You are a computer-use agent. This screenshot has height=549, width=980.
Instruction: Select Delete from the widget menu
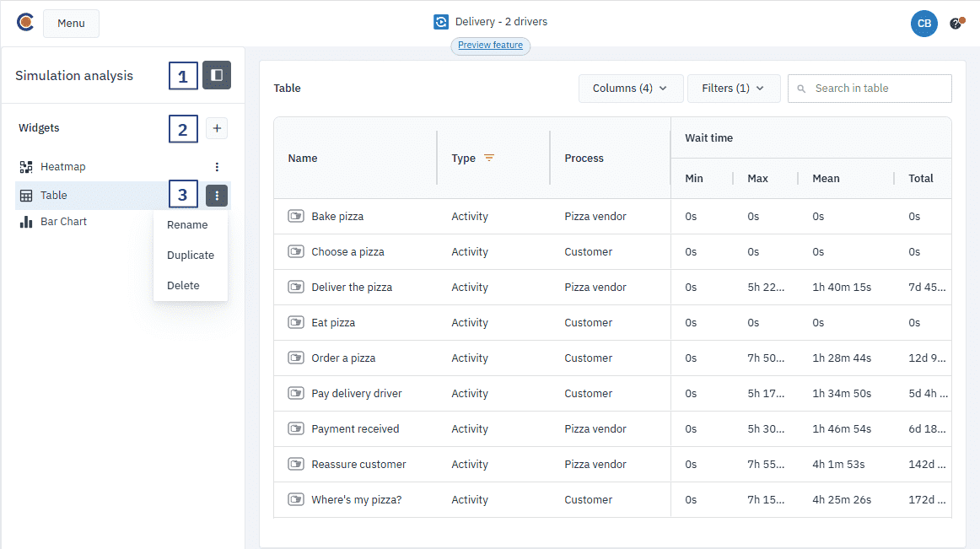click(183, 286)
